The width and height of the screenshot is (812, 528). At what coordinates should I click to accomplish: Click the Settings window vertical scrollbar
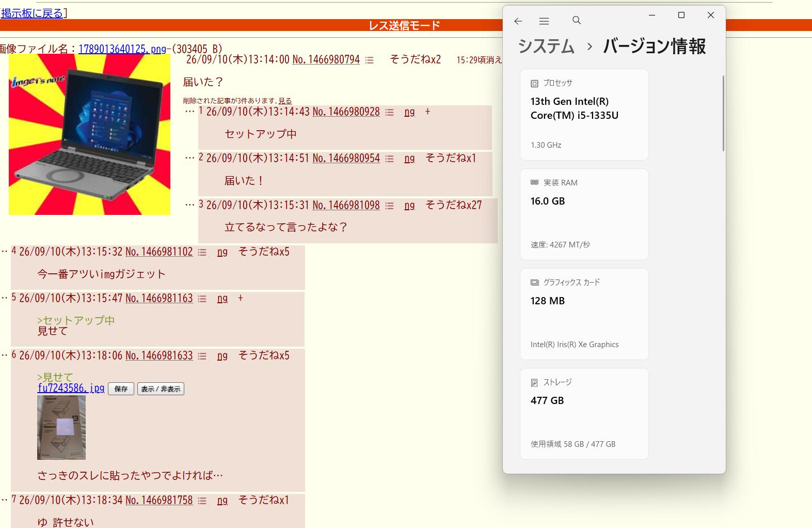click(x=723, y=114)
